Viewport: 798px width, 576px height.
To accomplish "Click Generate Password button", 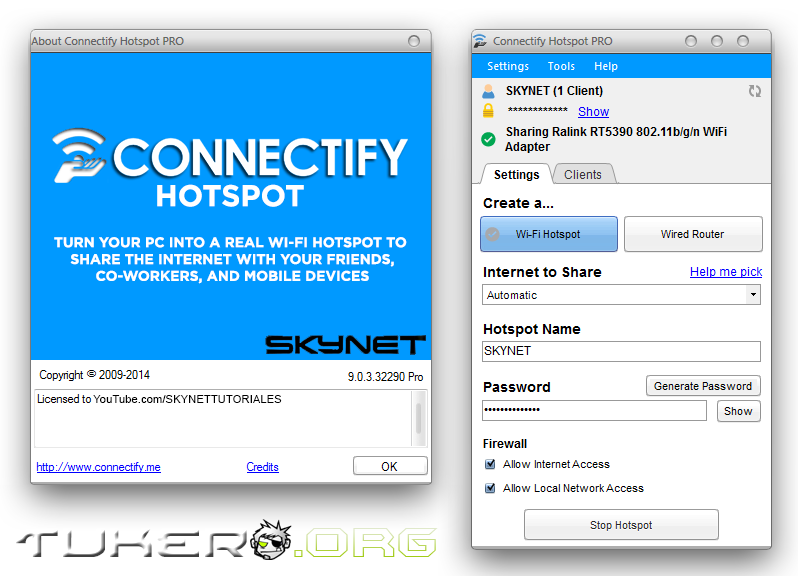I will pyautogui.click(x=703, y=386).
